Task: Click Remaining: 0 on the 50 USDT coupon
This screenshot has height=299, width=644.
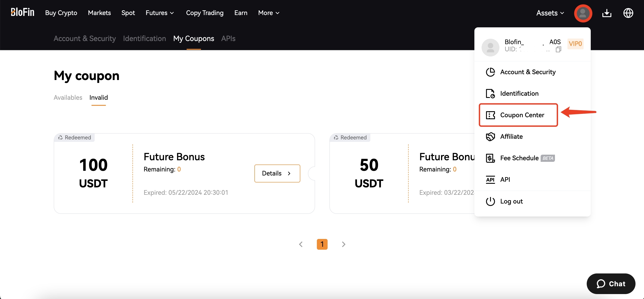Action: [x=438, y=169]
